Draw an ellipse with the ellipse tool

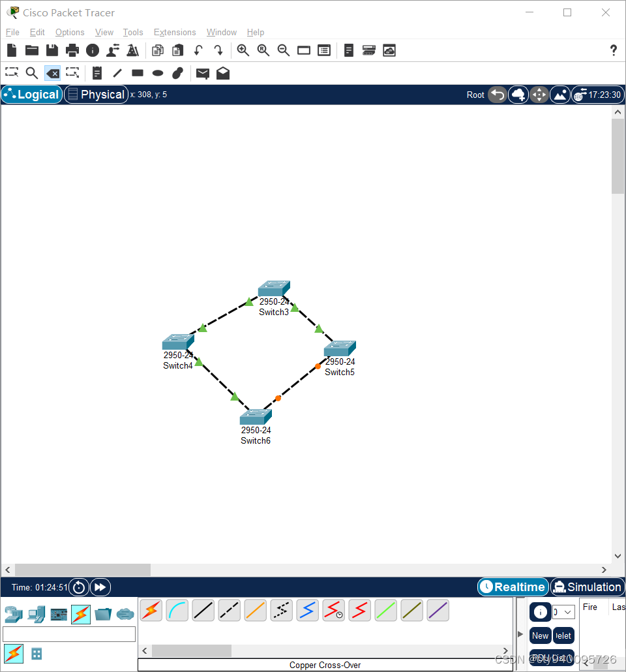[x=158, y=73]
